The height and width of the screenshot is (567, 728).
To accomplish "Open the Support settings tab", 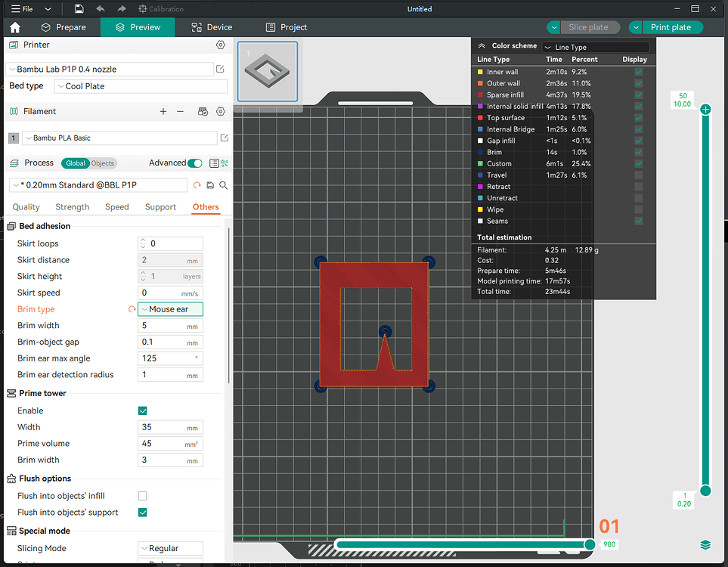I will coord(160,207).
